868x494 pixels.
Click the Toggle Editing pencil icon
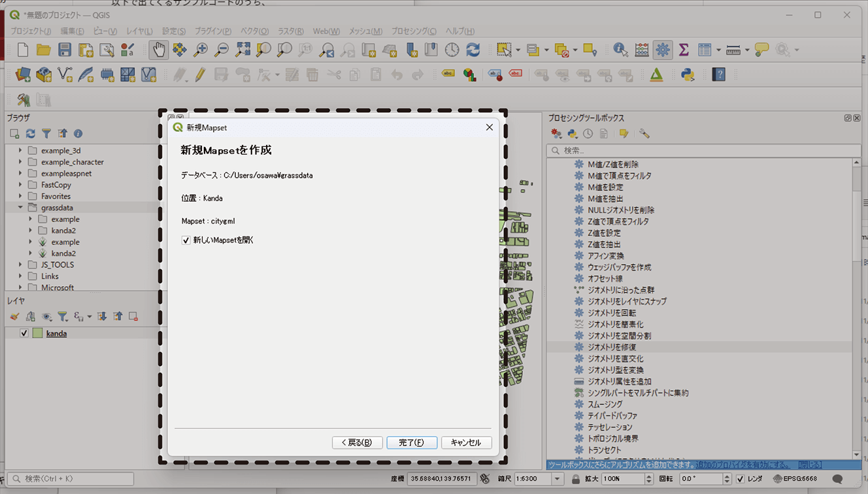point(201,74)
